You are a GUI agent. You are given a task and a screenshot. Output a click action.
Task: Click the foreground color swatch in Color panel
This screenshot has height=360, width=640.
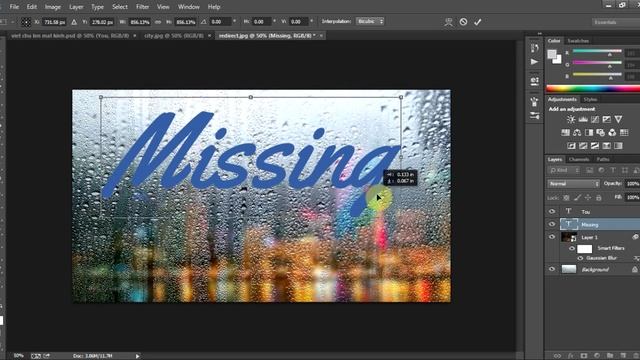552,54
